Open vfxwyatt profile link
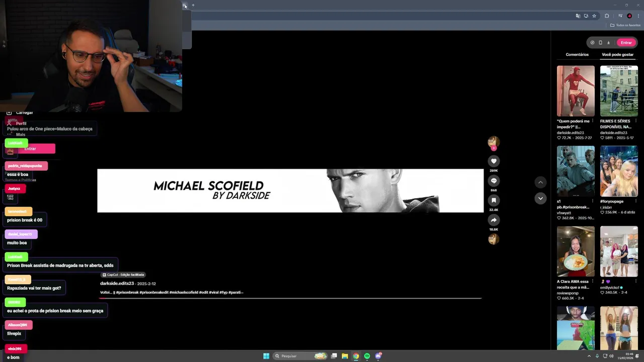Screen dimensions: 644x362 click(564, 213)
